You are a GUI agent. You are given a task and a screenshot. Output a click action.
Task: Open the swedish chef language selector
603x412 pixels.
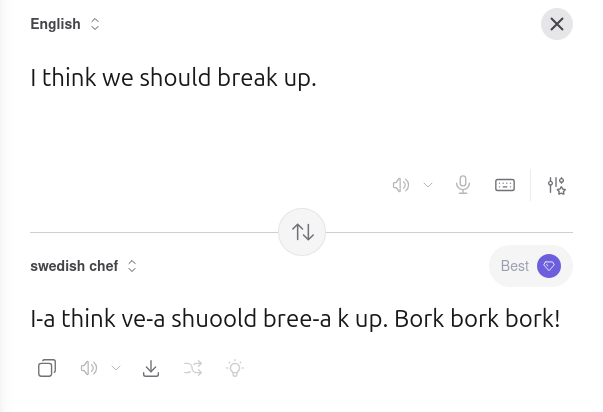tap(84, 266)
